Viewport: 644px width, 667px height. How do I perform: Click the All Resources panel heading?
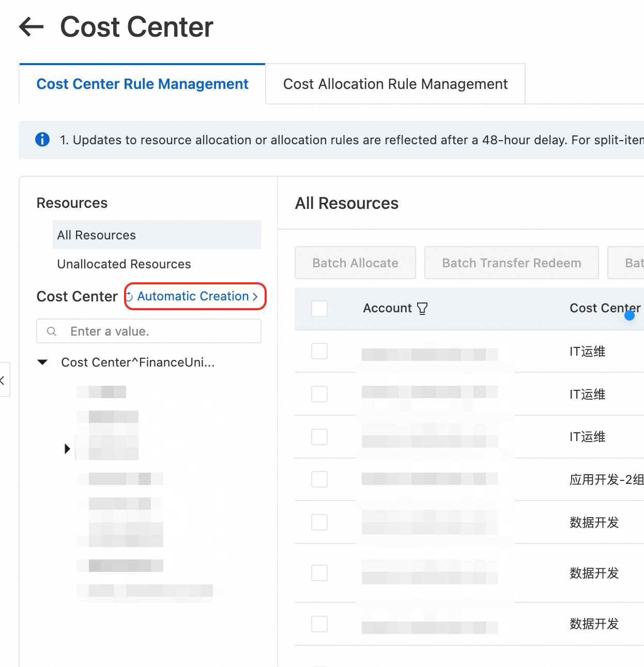tap(347, 203)
